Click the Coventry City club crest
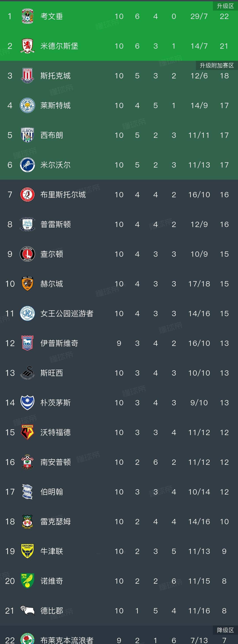238x644 pixels. coord(27,16)
